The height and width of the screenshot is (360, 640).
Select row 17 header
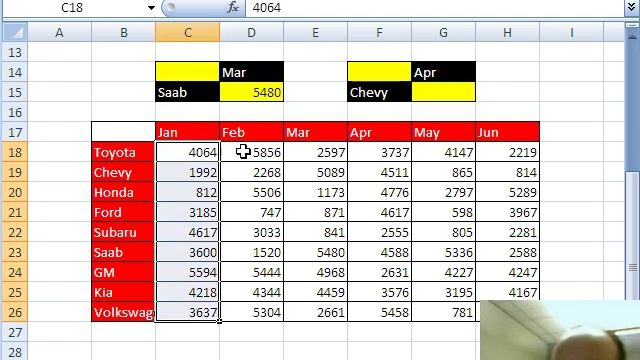click(15, 132)
